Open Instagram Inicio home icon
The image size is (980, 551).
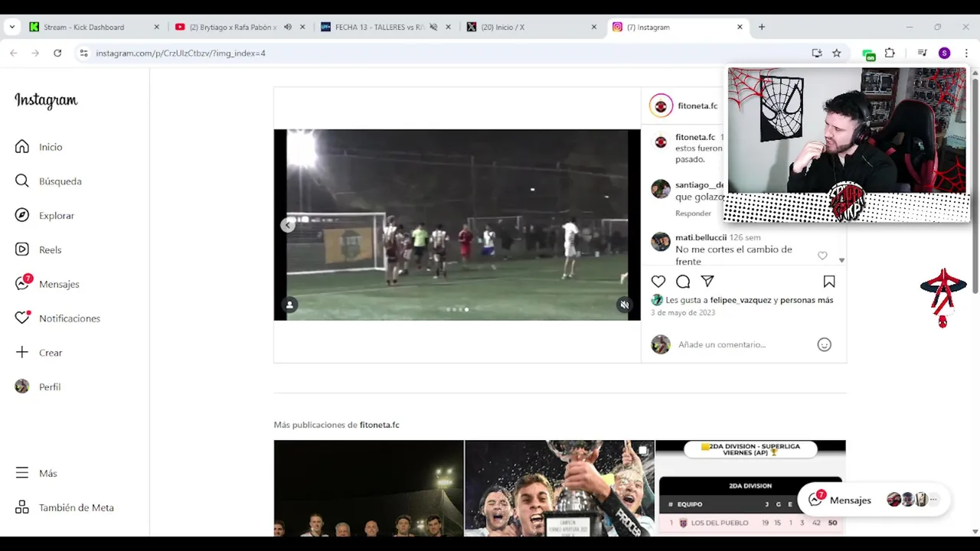22,147
